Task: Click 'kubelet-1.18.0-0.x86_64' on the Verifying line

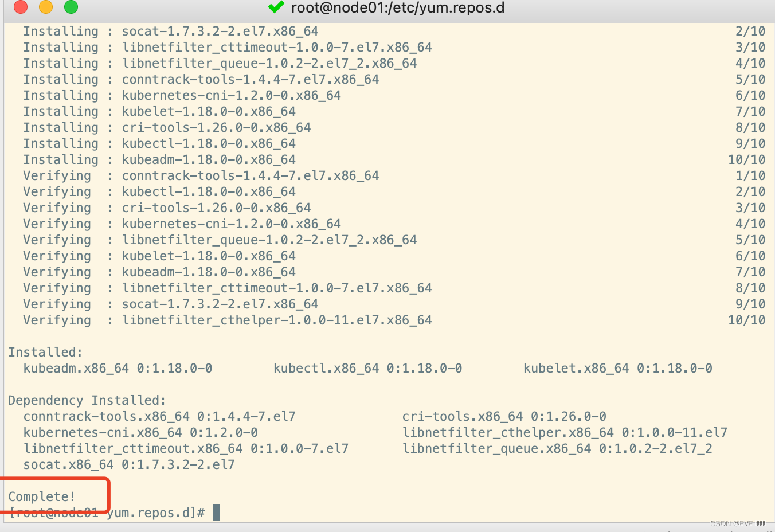Action: [x=209, y=256]
